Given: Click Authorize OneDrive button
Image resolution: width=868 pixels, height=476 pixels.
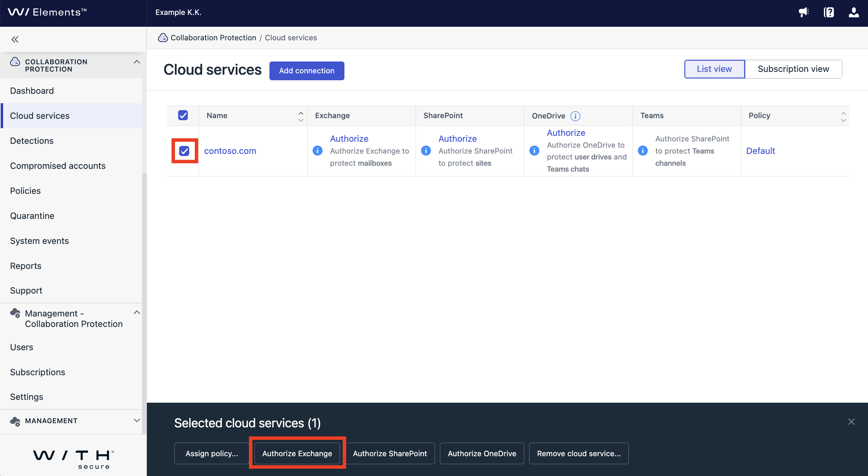Looking at the screenshot, I should [482, 453].
